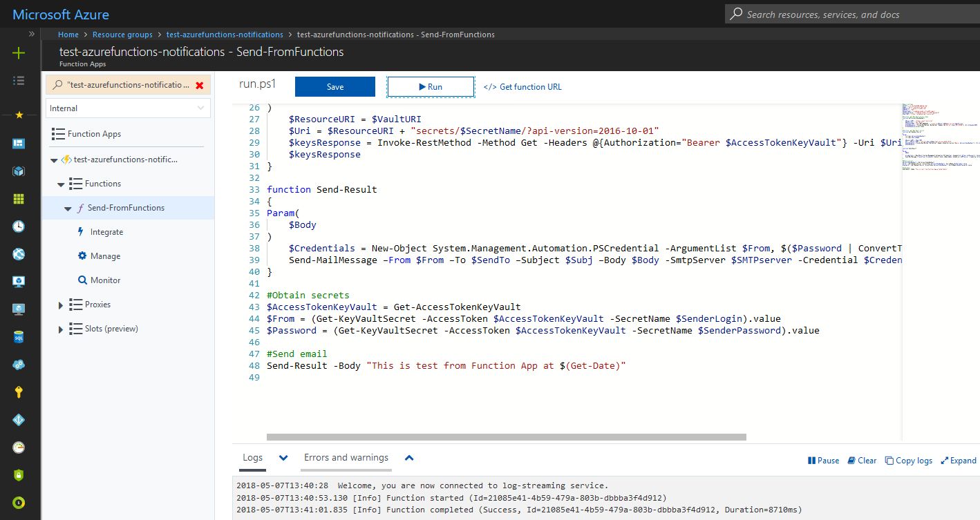The height and width of the screenshot is (520, 980).
Task: Click the green circle icon at sidebar bottom
Action: click(19, 503)
